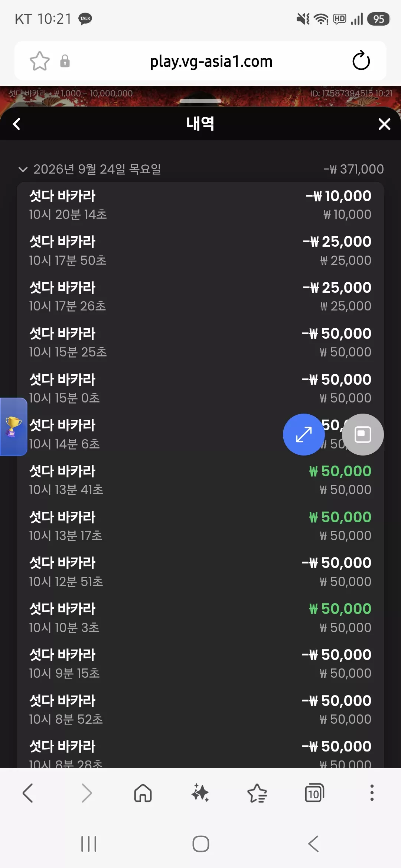
Task: Tap the gray floating window button
Action: click(363, 434)
